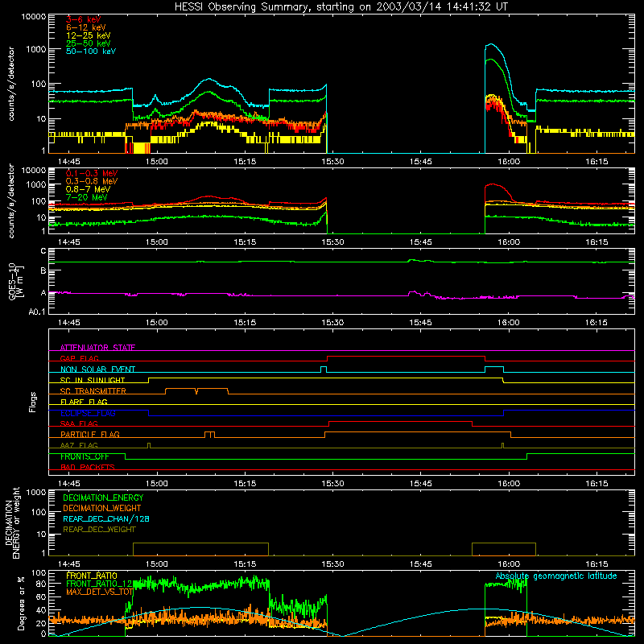Click the Degrees or % axis title
The width and height of the screenshot is (644, 644).
tap(21, 604)
